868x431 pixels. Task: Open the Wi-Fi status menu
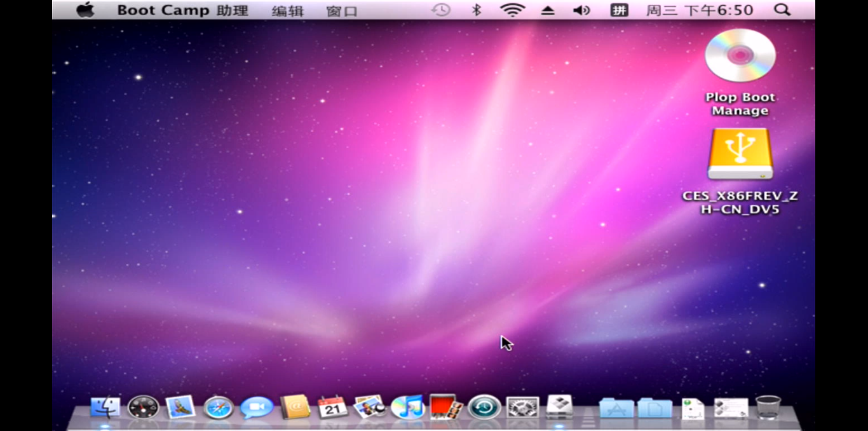click(512, 10)
